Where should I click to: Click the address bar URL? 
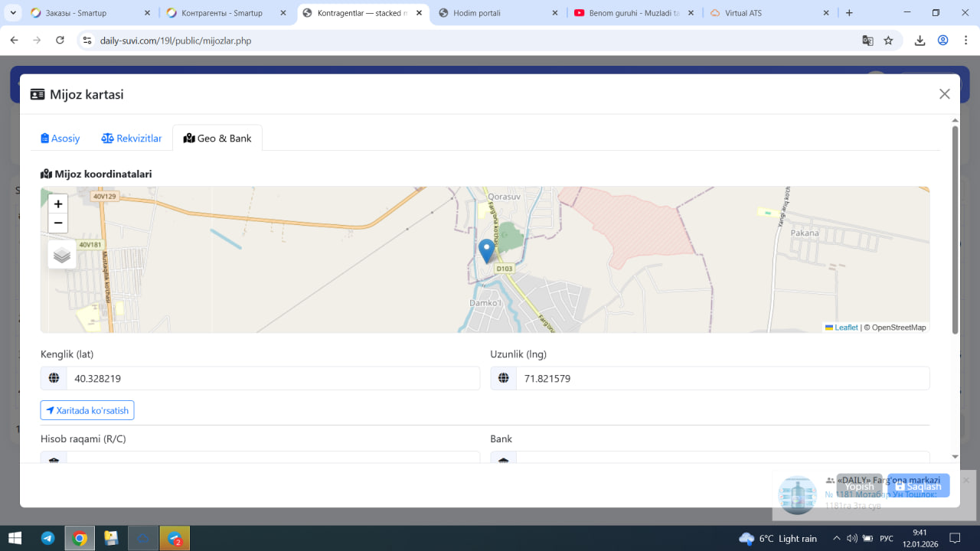point(175,41)
